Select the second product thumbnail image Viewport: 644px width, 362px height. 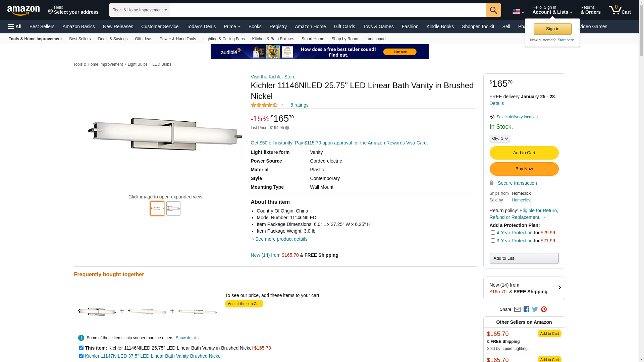click(x=173, y=208)
